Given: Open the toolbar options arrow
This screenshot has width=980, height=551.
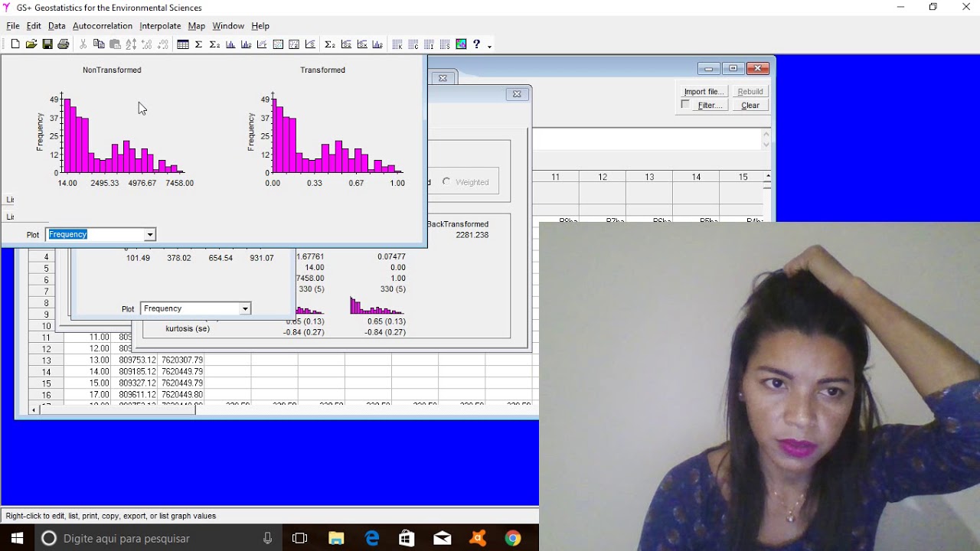Looking at the screenshot, I should point(489,46).
